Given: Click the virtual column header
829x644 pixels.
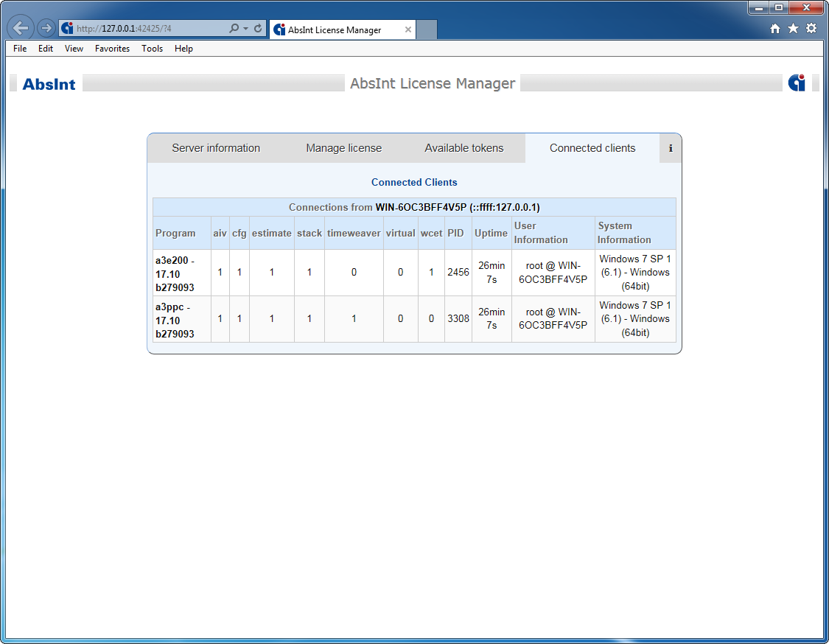Looking at the screenshot, I should click(400, 233).
